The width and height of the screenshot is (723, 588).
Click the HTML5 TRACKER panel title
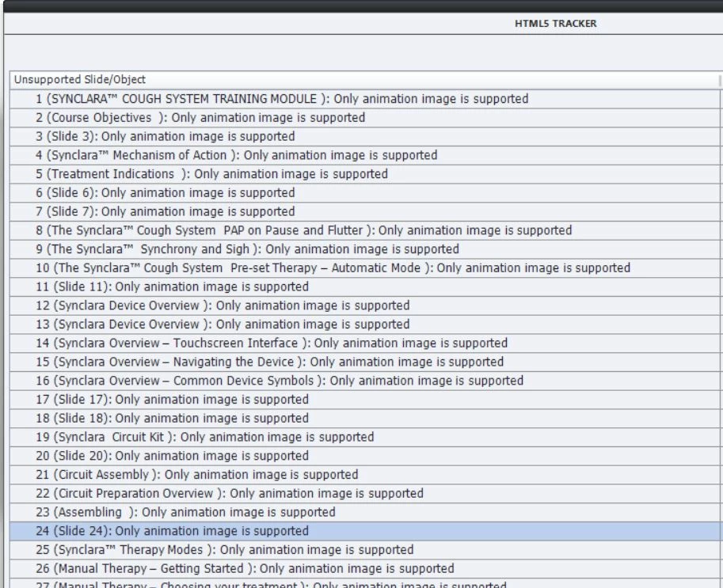coord(556,24)
